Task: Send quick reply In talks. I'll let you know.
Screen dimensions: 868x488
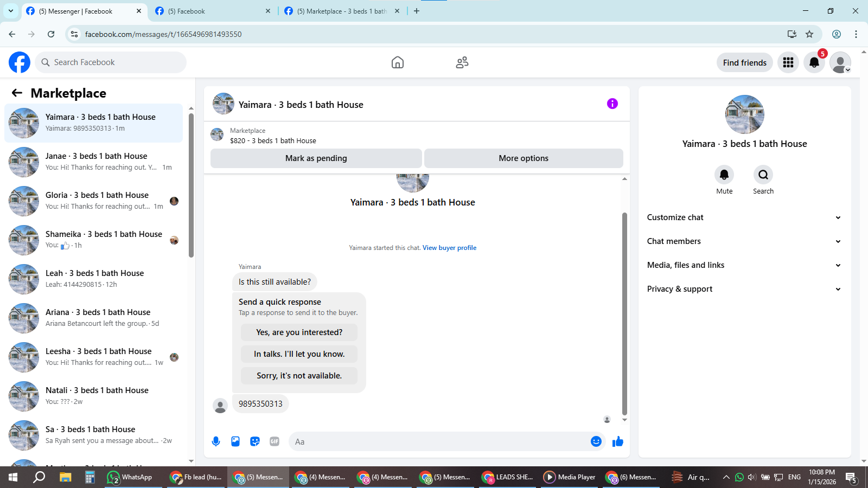Action: (x=299, y=354)
